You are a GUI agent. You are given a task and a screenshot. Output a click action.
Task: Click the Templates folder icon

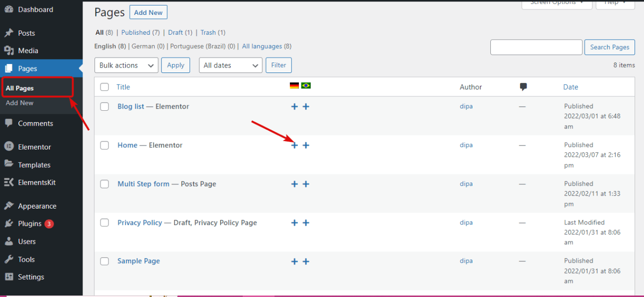tap(8, 164)
